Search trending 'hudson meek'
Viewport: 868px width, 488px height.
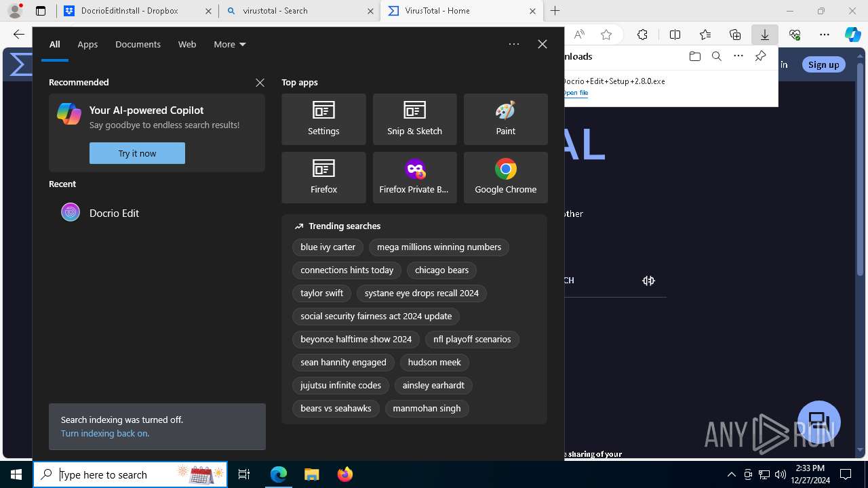435,363
